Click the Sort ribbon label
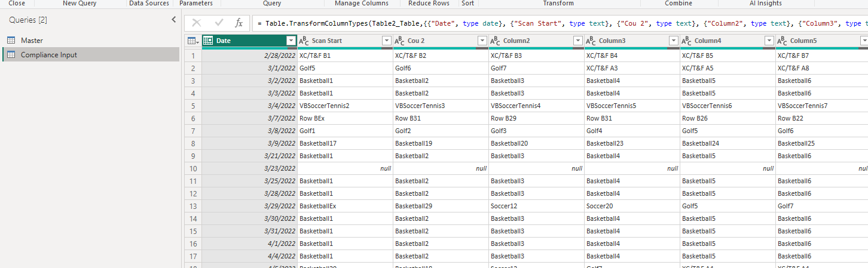Image resolution: width=868 pixels, height=268 pixels. click(x=467, y=4)
